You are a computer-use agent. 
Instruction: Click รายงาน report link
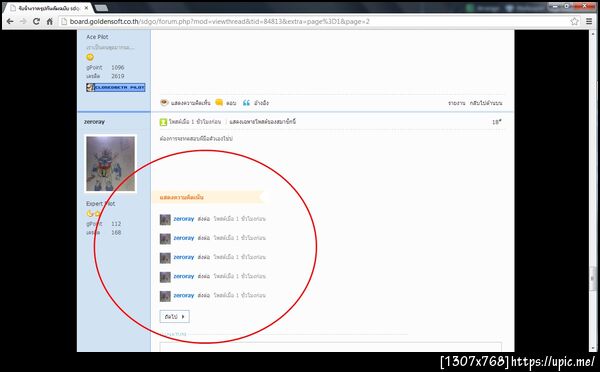(457, 103)
